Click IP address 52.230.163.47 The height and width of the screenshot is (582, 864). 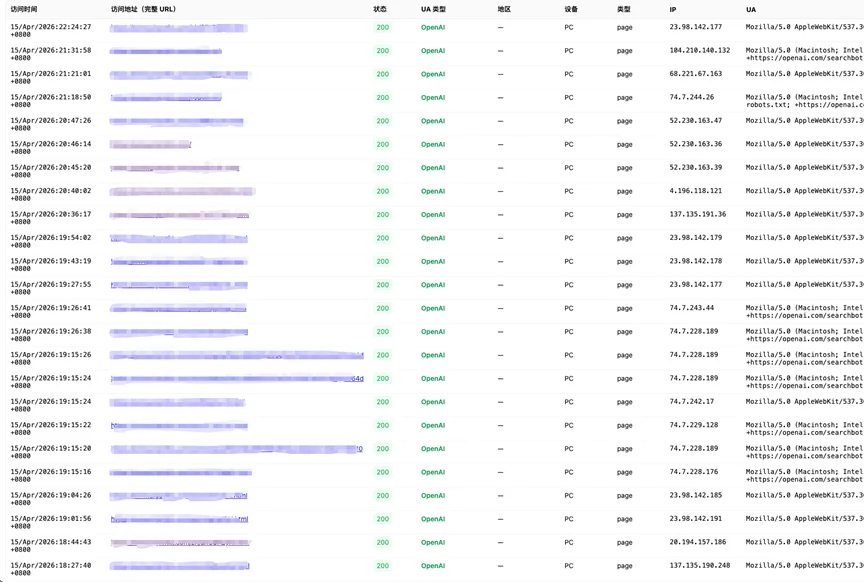pos(695,121)
